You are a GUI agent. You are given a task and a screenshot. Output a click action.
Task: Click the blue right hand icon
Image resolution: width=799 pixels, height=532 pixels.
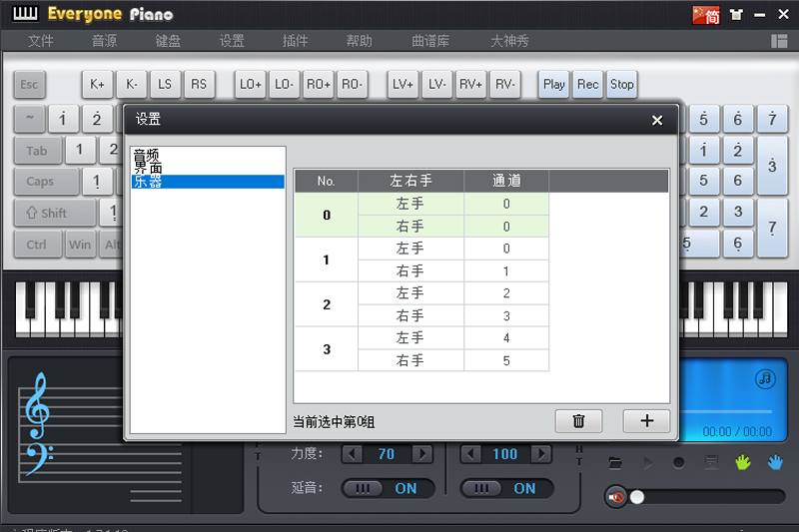[775, 463]
